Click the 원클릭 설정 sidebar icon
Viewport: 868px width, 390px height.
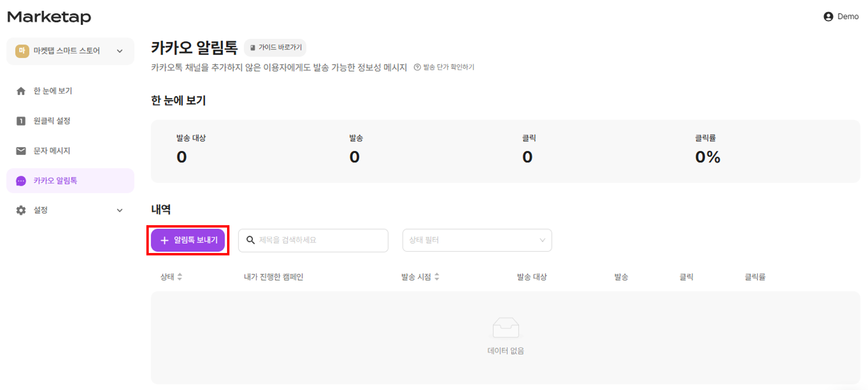[21, 121]
